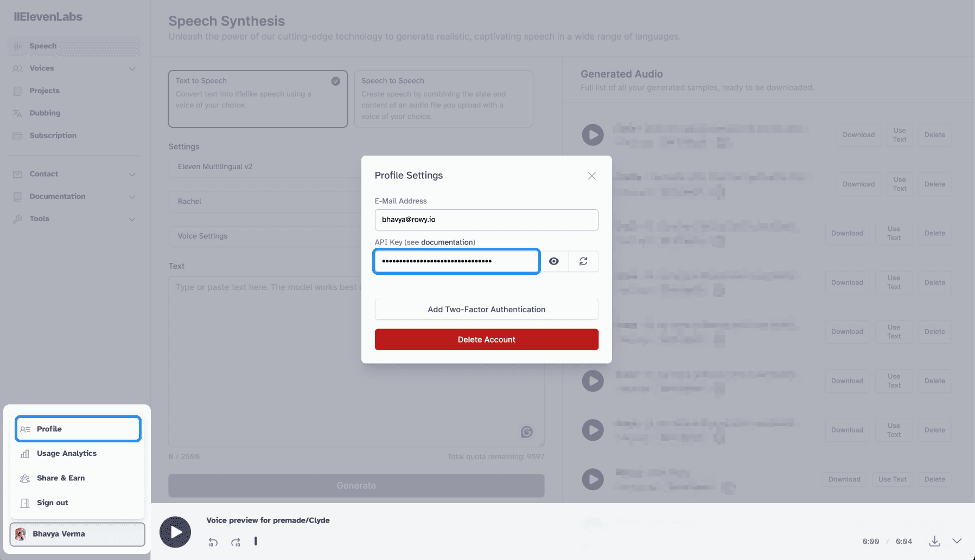Image resolution: width=975 pixels, height=560 pixels.
Task: Download the voice preview audio
Action: [x=934, y=541]
